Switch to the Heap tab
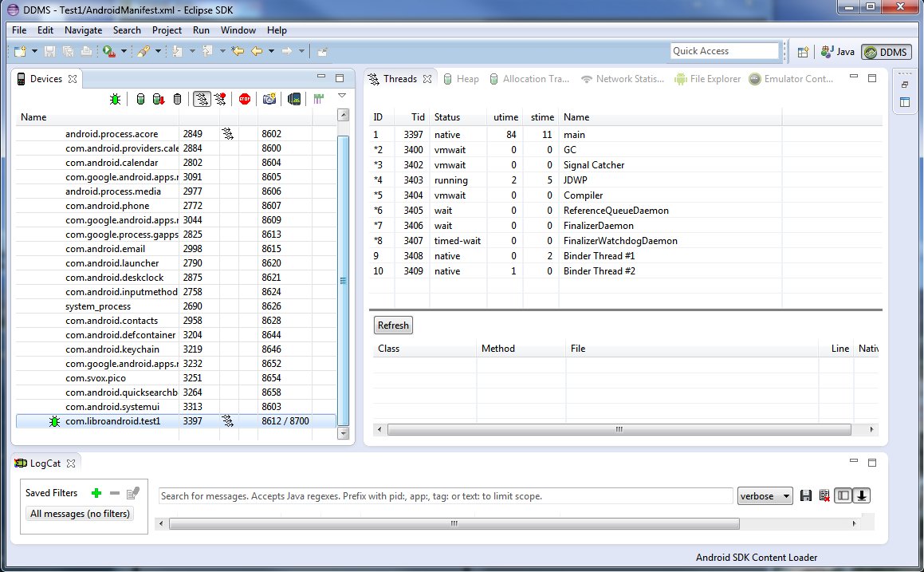This screenshot has width=924, height=572. pyautogui.click(x=461, y=79)
